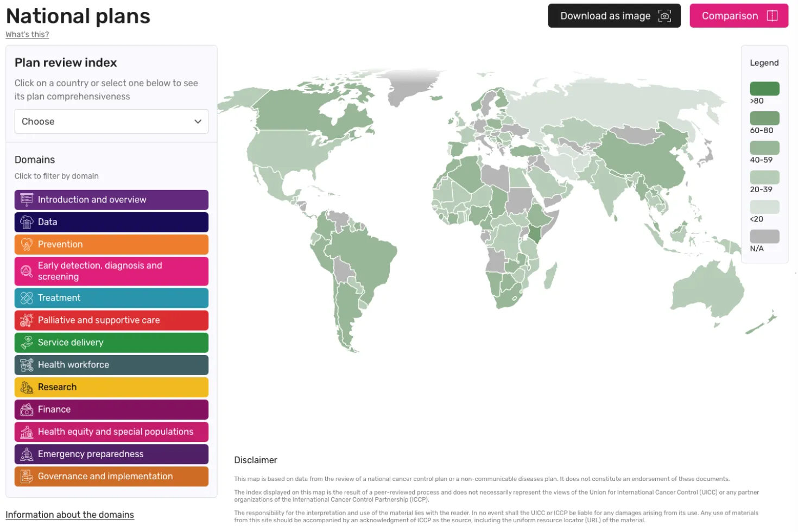Click the Palliative and supportive care icon
This screenshot has width=798, height=532.
(27, 320)
